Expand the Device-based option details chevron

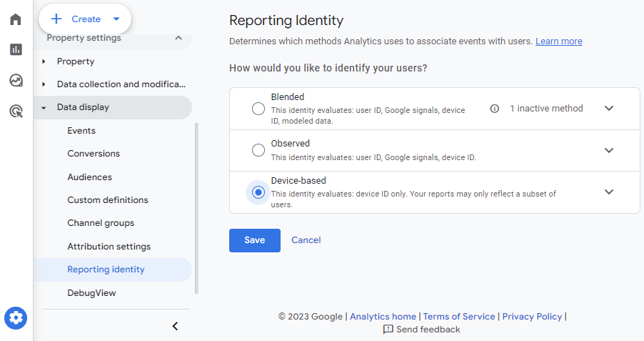609,192
